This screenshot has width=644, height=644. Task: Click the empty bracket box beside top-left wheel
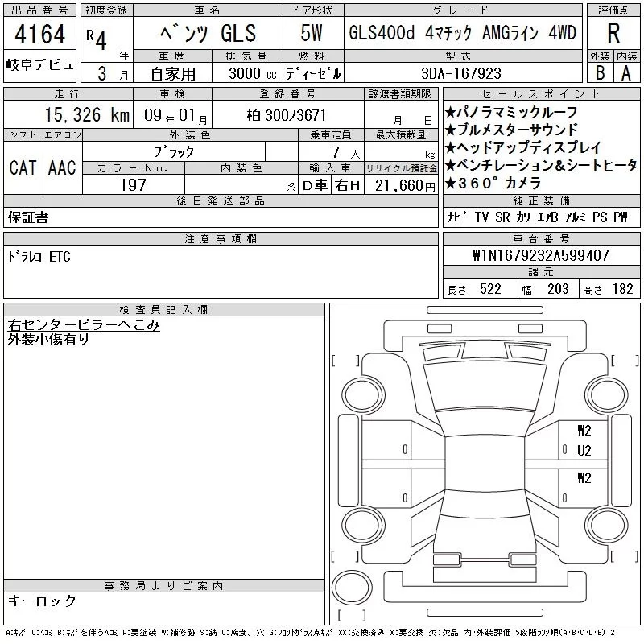click(345, 360)
